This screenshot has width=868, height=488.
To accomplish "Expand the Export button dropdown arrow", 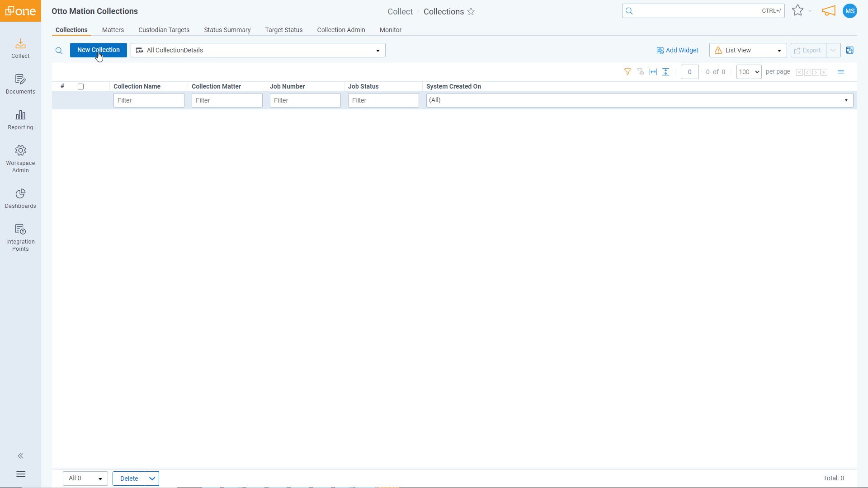I will [833, 50].
